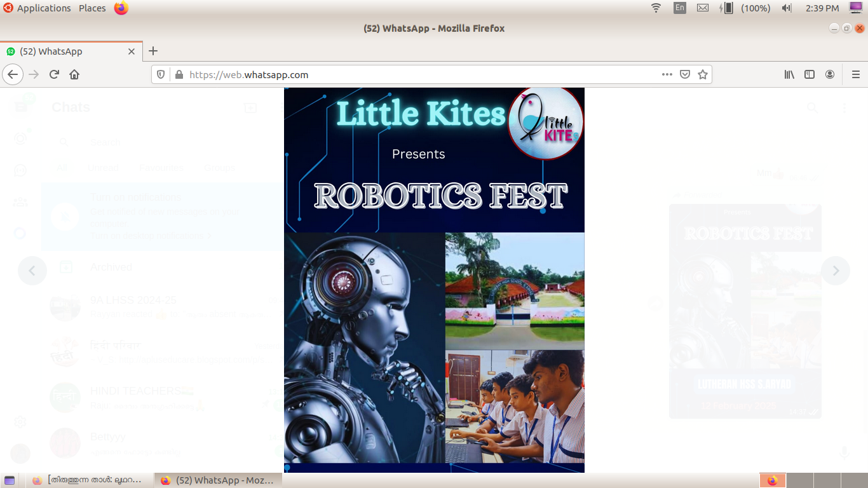The width and height of the screenshot is (868, 488).
Task: Open the En keyboard layout indicator
Action: [x=680, y=8]
